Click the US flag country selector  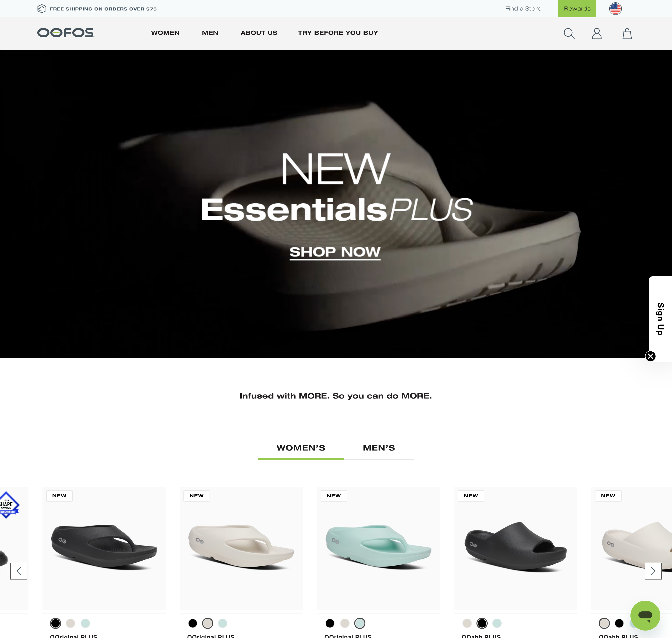615,8
